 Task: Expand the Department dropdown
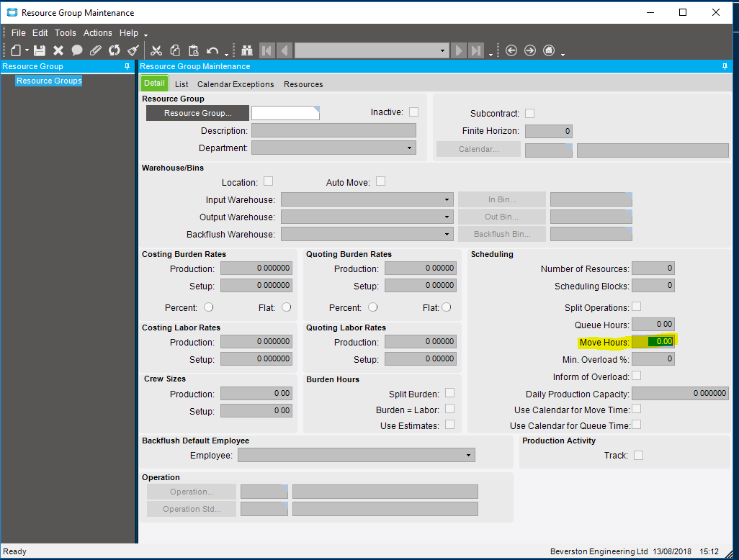click(409, 148)
